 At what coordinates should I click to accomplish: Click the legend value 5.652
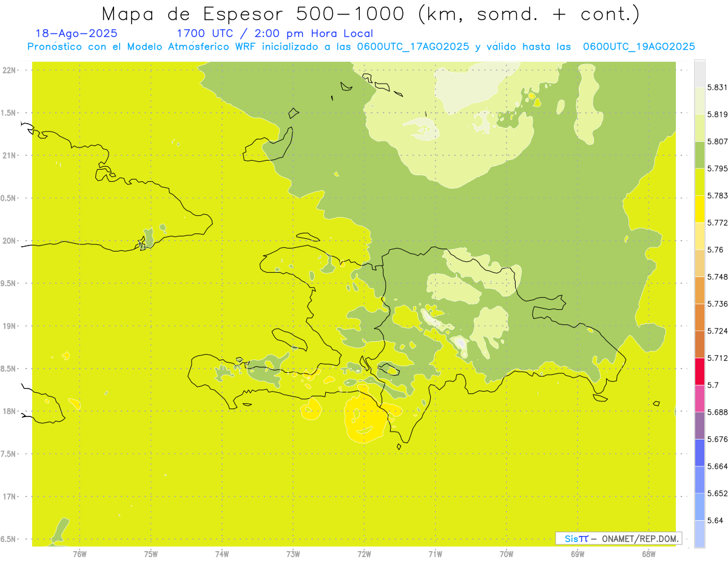coord(717,493)
